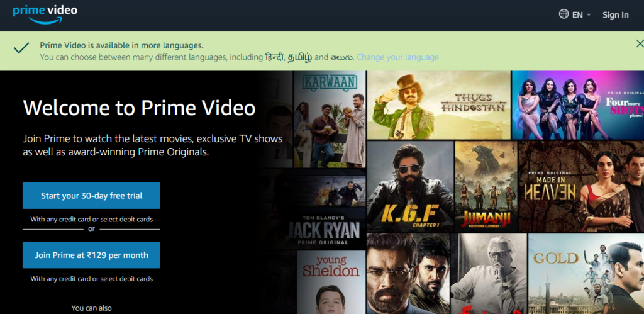The image size is (644, 314).
Task: Select the K.G.F Chapter 1 poster
Action: [x=410, y=186]
